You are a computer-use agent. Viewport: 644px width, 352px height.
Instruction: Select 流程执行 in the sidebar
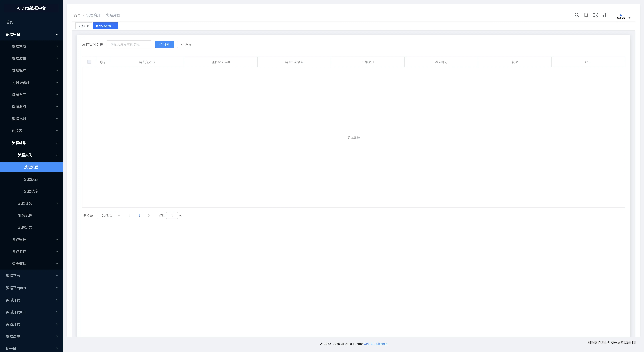pos(31,179)
